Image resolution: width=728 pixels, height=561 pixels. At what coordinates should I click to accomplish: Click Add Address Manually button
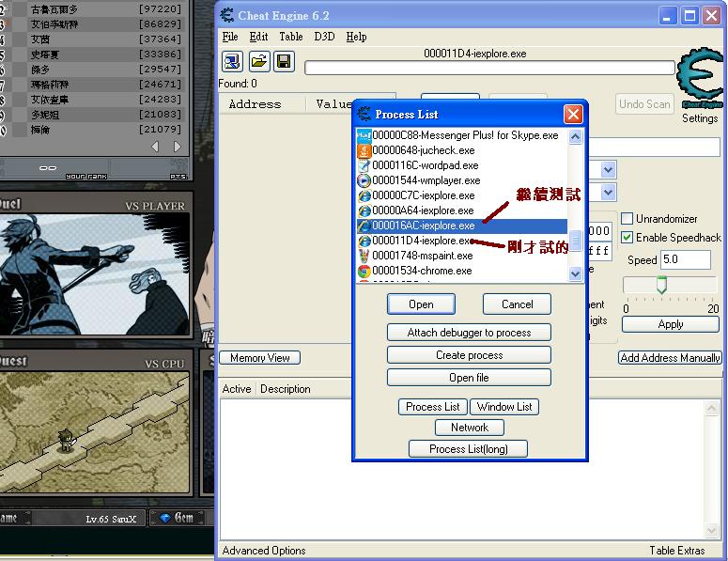pyautogui.click(x=671, y=358)
